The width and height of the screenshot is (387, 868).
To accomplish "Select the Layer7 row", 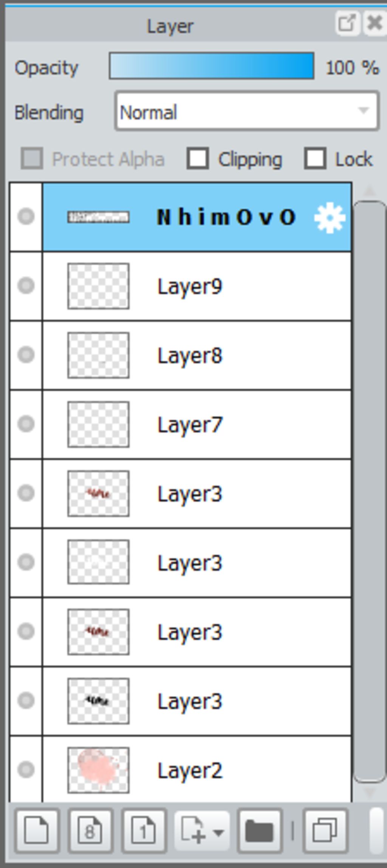I will point(197,424).
